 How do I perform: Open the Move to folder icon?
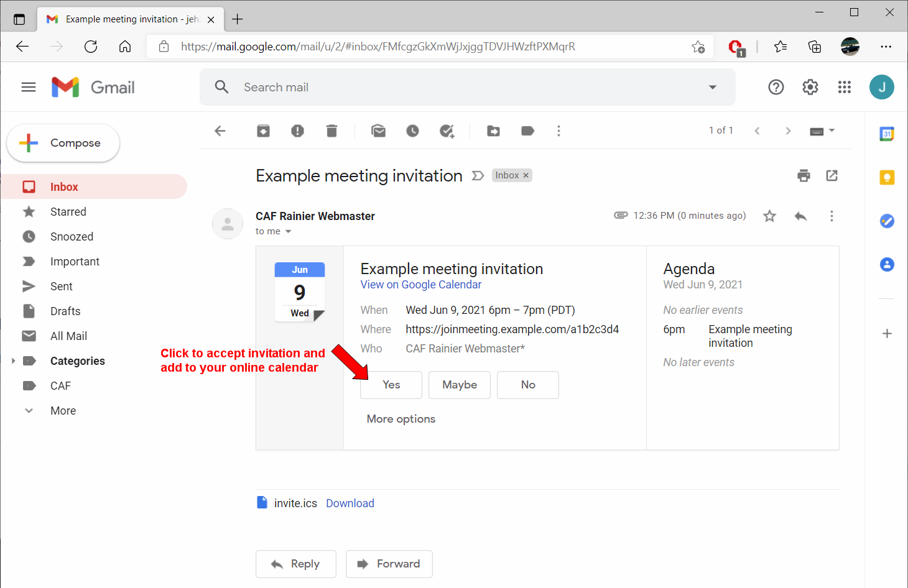pos(493,131)
